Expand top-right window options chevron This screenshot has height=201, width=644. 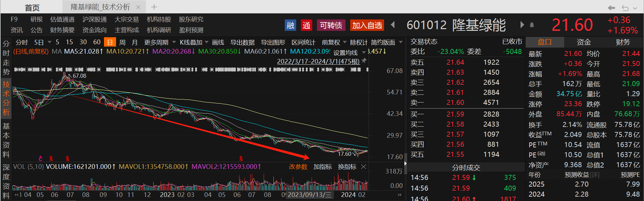point(635,8)
